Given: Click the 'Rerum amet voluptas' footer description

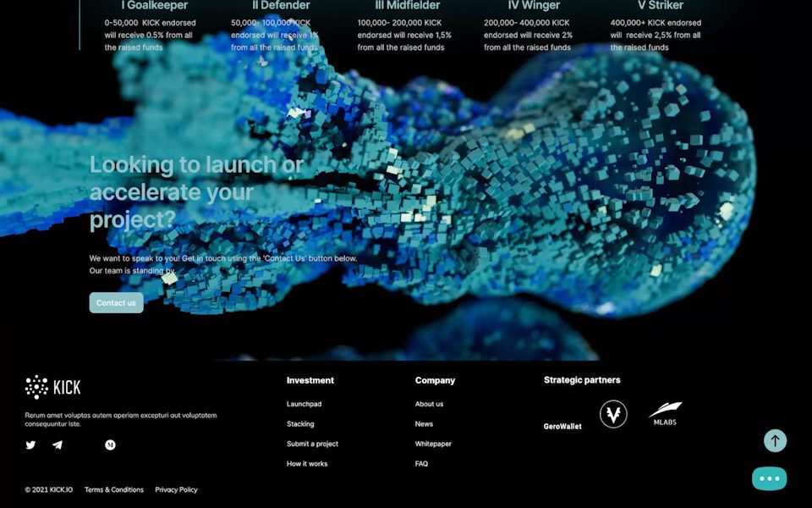Looking at the screenshot, I should tap(121, 419).
